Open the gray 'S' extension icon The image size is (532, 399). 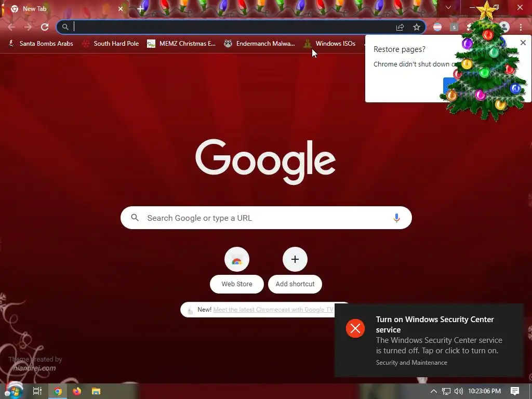pos(454,27)
